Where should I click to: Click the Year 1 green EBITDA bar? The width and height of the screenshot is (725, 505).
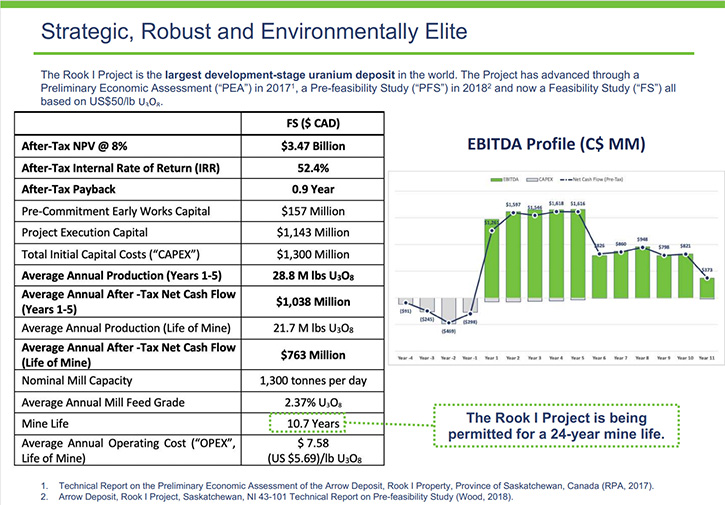[x=492, y=259]
